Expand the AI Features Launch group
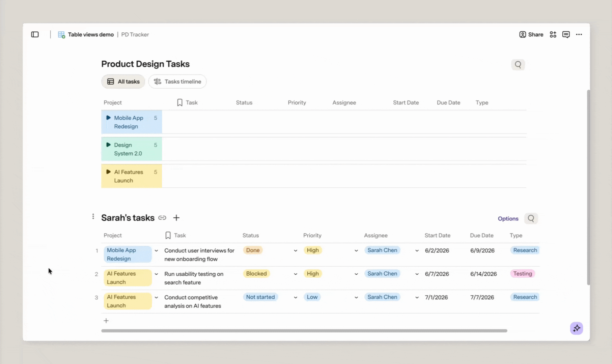The image size is (612, 364). click(108, 172)
